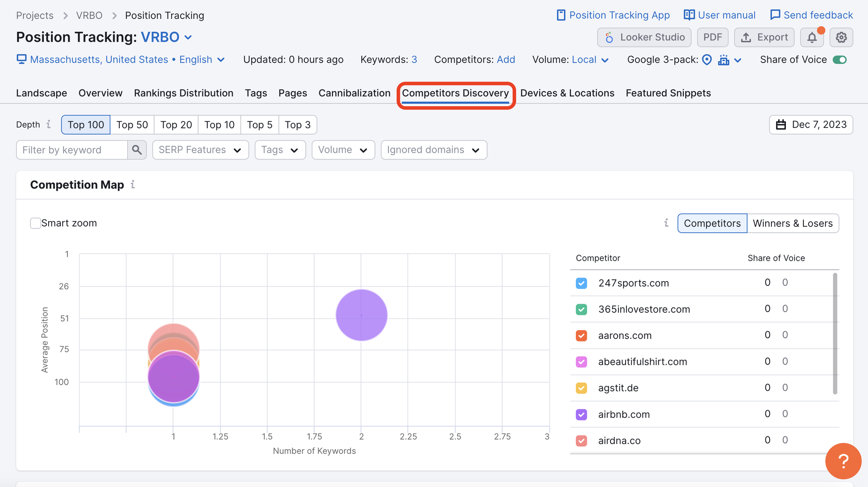The image size is (868, 487).
Task: Expand Ignored domains dropdown
Action: click(x=434, y=149)
